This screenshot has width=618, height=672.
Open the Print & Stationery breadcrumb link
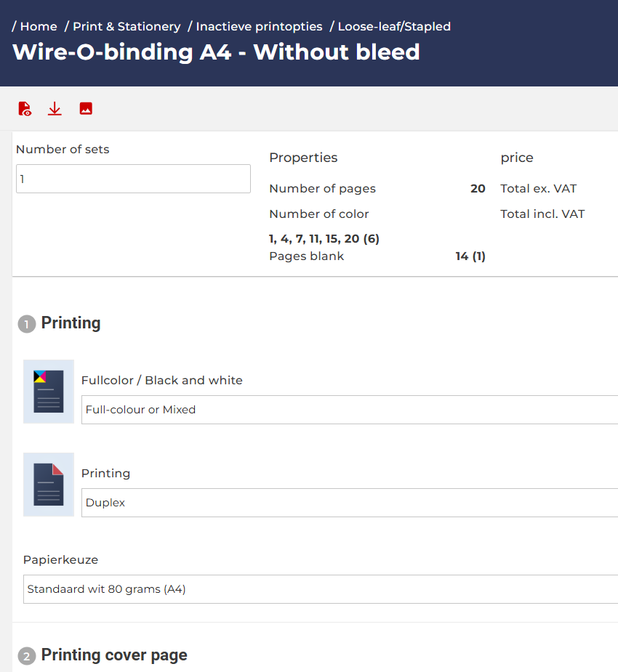coord(127,26)
